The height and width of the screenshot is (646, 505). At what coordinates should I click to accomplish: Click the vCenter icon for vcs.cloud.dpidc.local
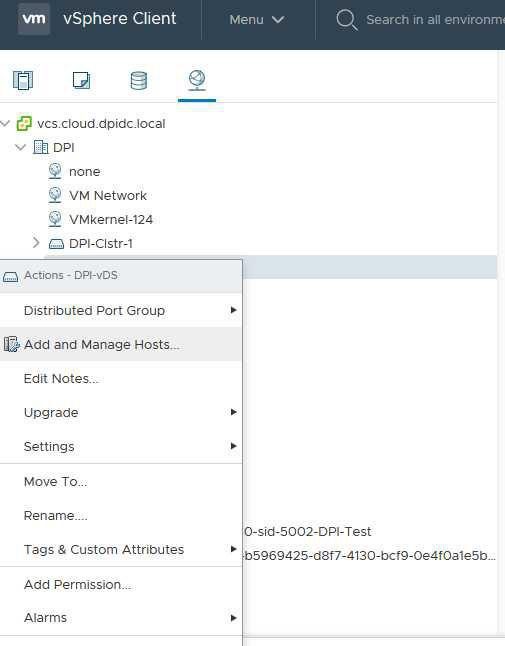pyautogui.click(x=24, y=124)
